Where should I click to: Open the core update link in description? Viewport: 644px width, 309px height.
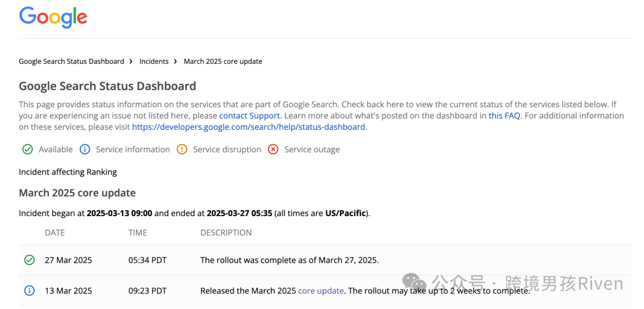(x=321, y=291)
